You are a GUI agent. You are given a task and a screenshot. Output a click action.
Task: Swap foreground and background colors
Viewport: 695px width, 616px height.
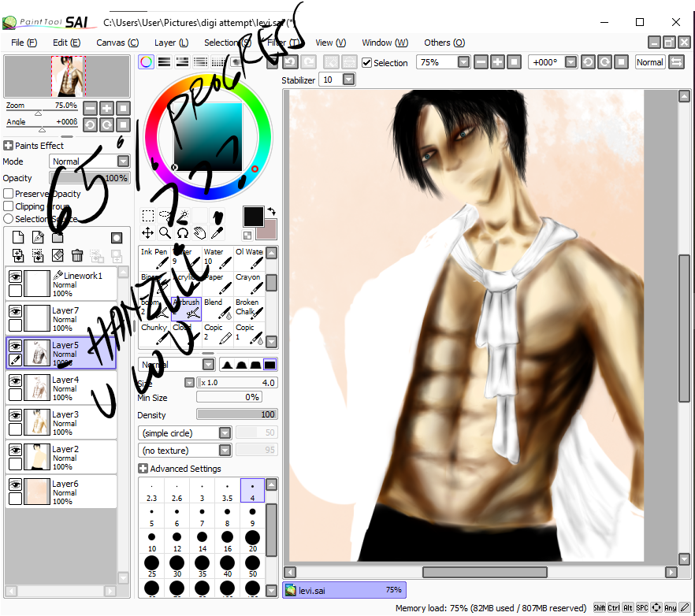click(x=271, y=211)
